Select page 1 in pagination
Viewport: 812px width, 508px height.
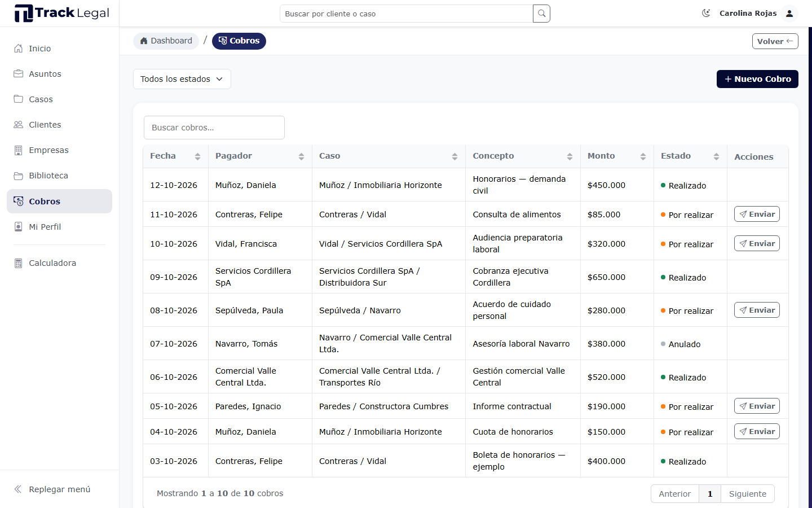710,494
